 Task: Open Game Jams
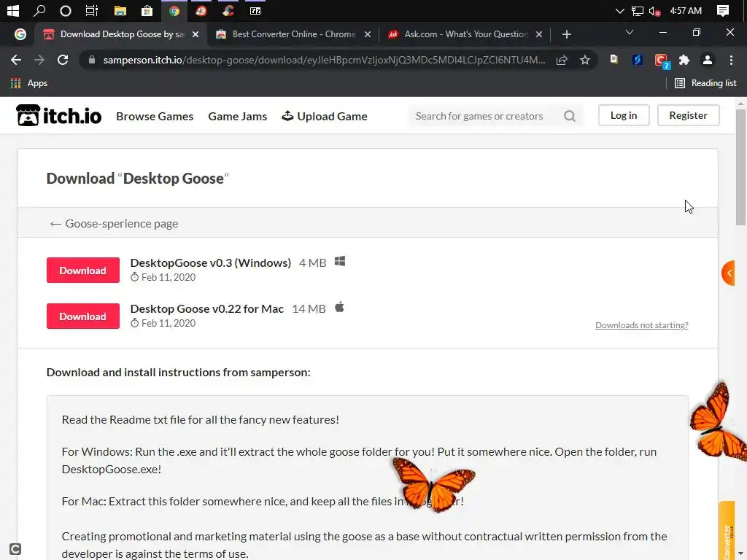(x=237, y=116)
